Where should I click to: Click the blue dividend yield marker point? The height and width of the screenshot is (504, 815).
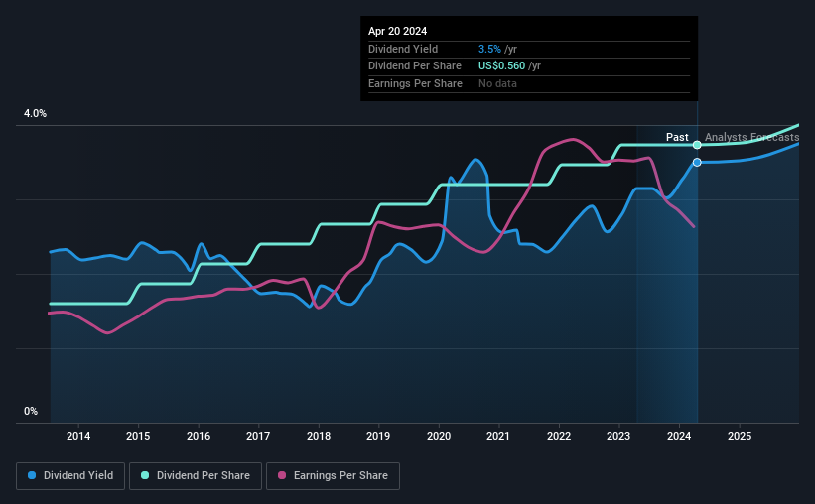coord(697,163)
